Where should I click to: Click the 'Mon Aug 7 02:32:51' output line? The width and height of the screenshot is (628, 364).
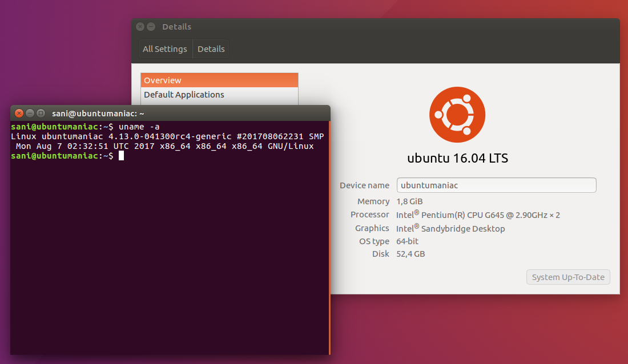coord(164,146)
